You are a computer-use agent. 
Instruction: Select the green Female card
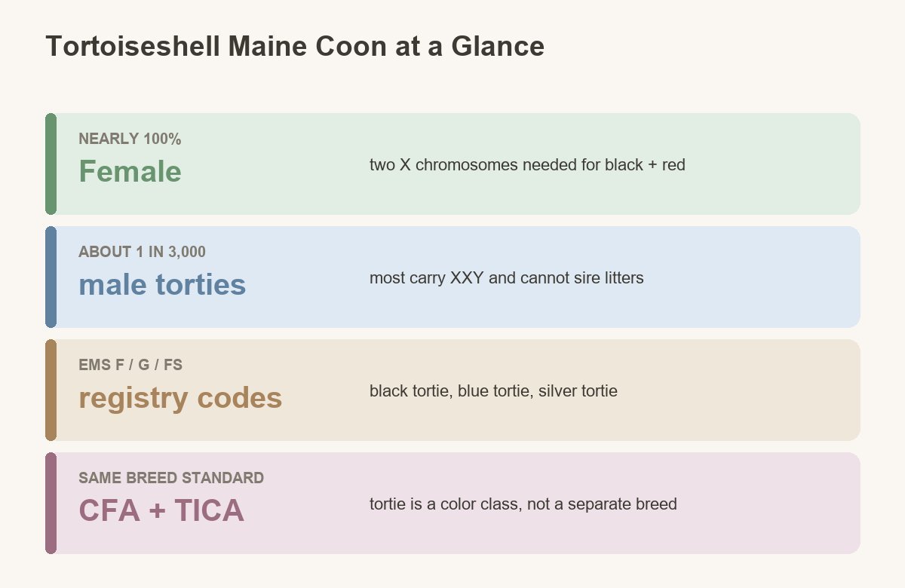(x=452, y=164)
